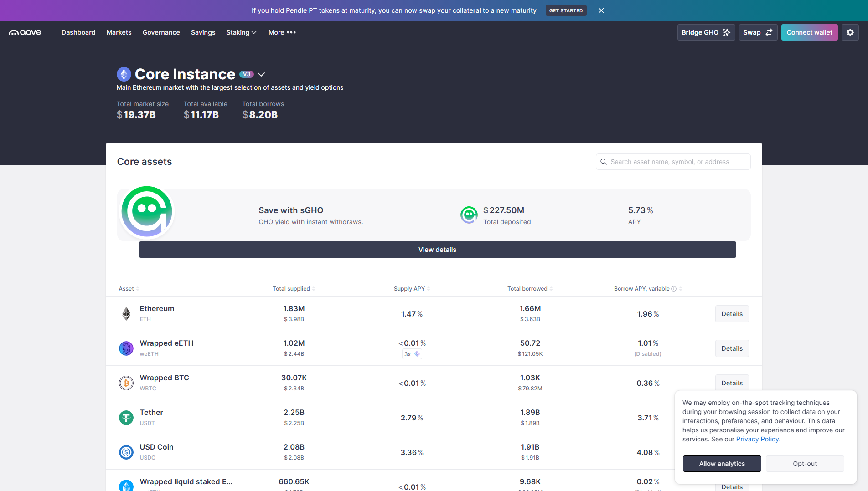Click GET STARTED in the banner
The image size is (868, 491).
coord(566,10)
